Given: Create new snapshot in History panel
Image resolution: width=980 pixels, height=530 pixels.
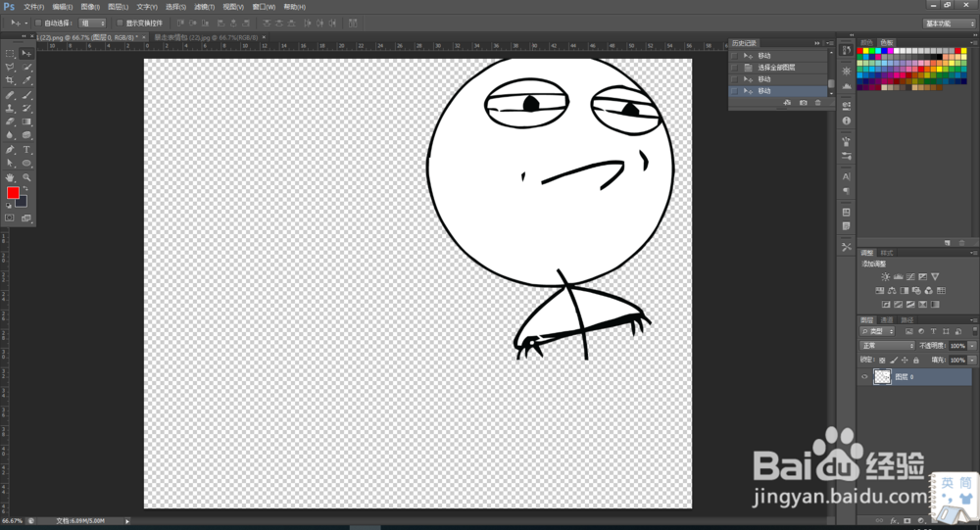Looking at the screenshot, I should click(x=804, y=103).
